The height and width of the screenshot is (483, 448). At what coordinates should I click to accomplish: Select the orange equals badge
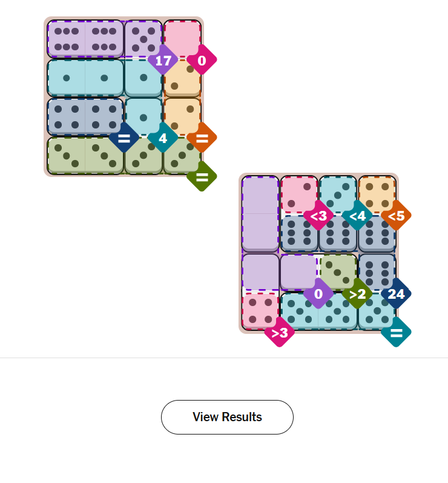click(x=202, y=138)
